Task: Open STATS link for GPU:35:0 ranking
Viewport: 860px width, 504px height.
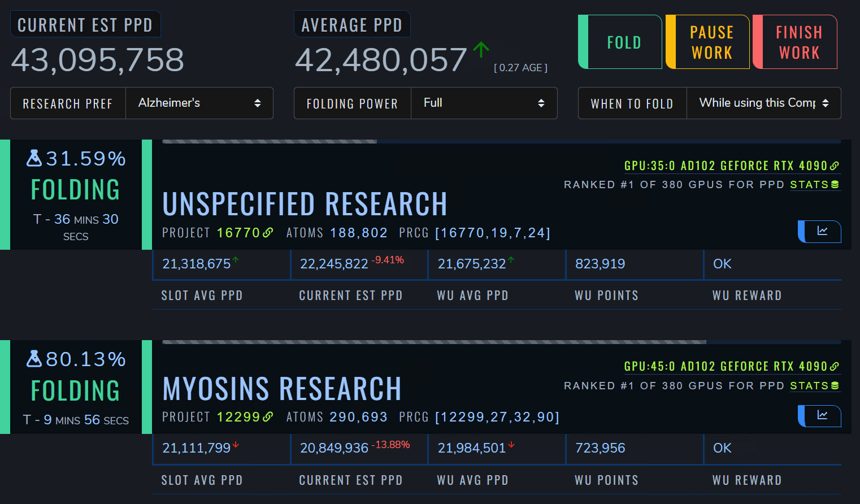Action: (x=814, y=185)
